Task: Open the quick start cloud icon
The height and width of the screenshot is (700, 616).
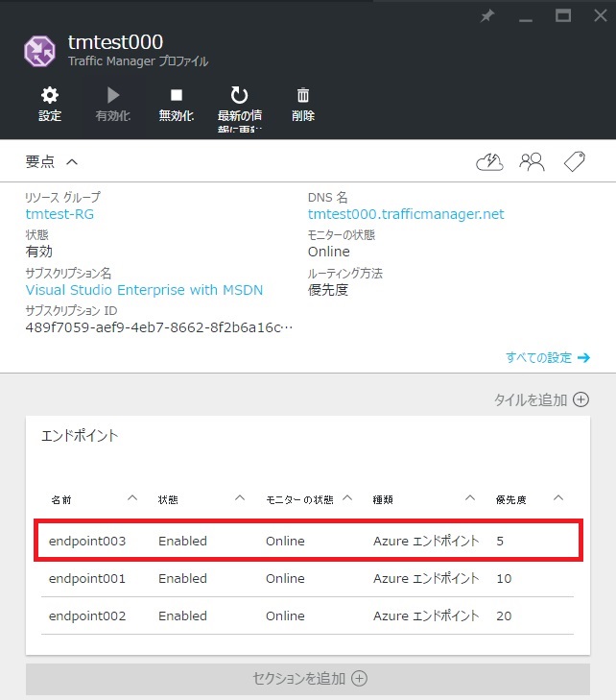Action: pyautogui.click(x=489, y=161)
